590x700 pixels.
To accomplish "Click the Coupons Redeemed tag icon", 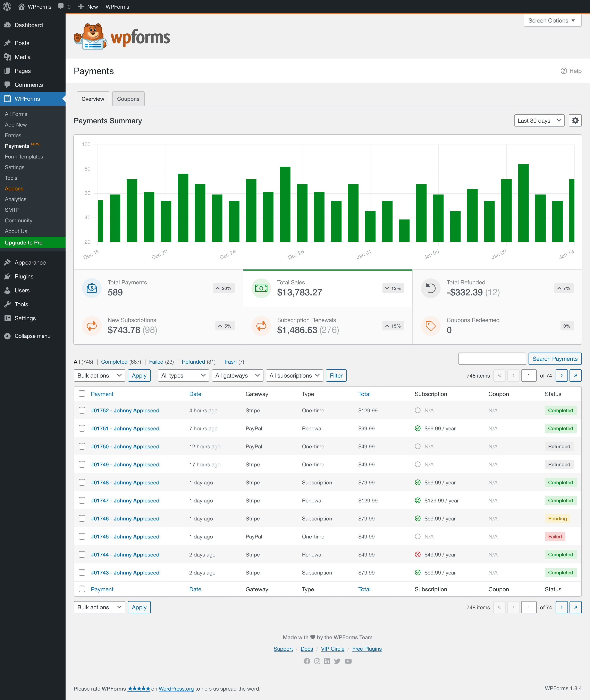I will [430, 326].
